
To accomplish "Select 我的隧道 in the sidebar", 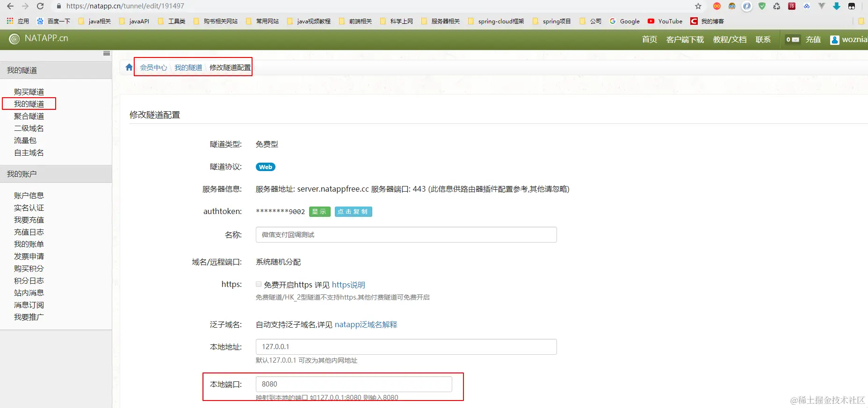I will click(29, 104).
